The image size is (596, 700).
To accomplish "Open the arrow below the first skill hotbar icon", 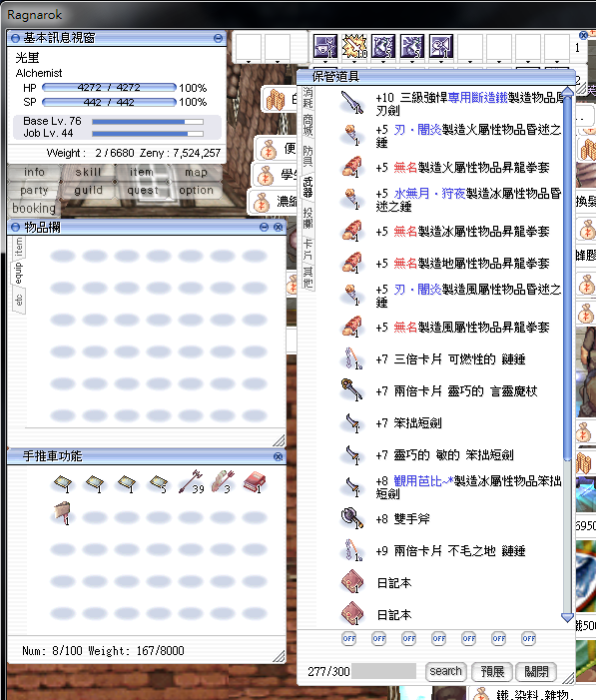I will tap(325, 62).
